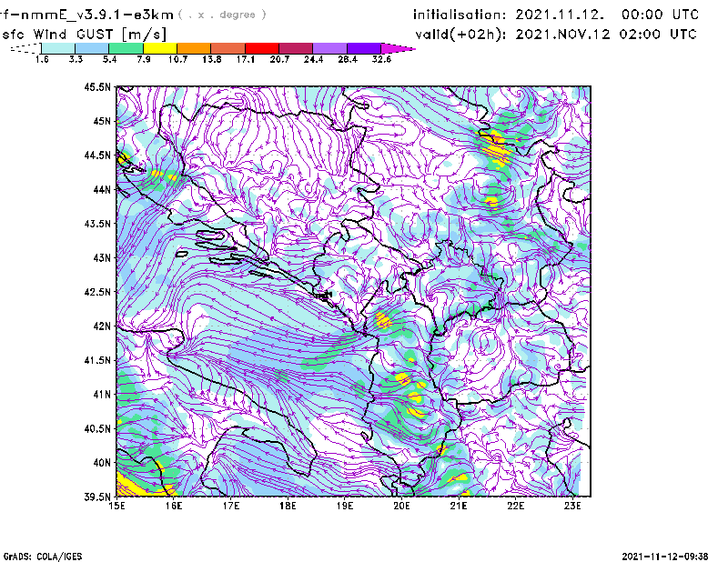The image size is (728, 562).
Task: Click the 44N latitude label
Action: tap(102, 189)
